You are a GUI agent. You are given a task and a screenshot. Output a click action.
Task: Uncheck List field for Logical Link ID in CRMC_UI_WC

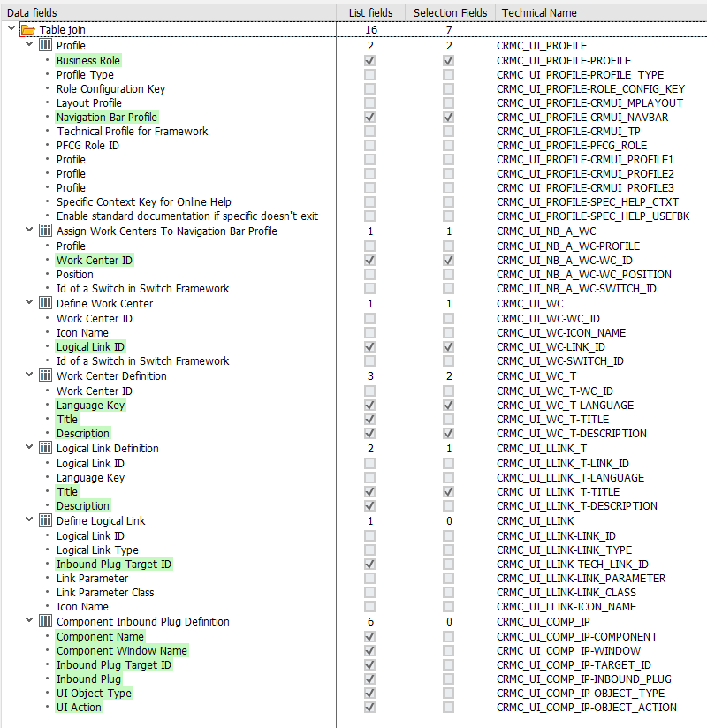tap(369, 347)
